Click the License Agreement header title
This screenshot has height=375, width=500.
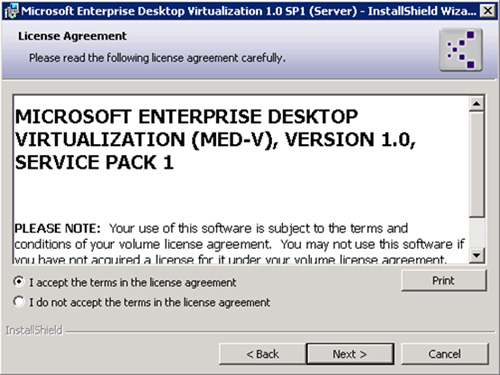[x=72, y=36]
